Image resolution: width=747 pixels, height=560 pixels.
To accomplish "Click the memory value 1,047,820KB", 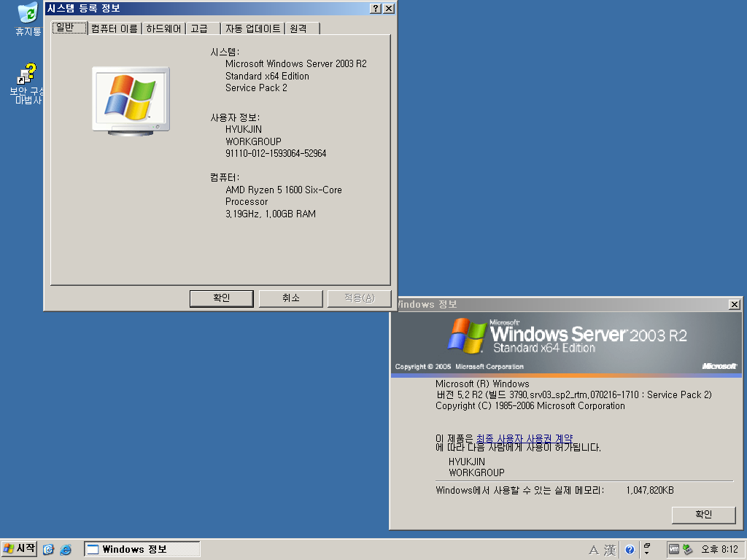I will pos(650,490).
